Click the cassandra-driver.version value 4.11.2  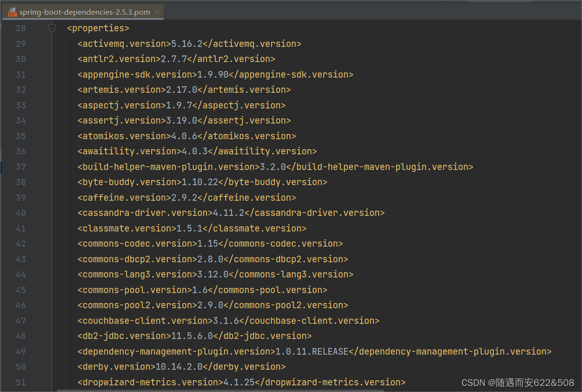point(228,213)
